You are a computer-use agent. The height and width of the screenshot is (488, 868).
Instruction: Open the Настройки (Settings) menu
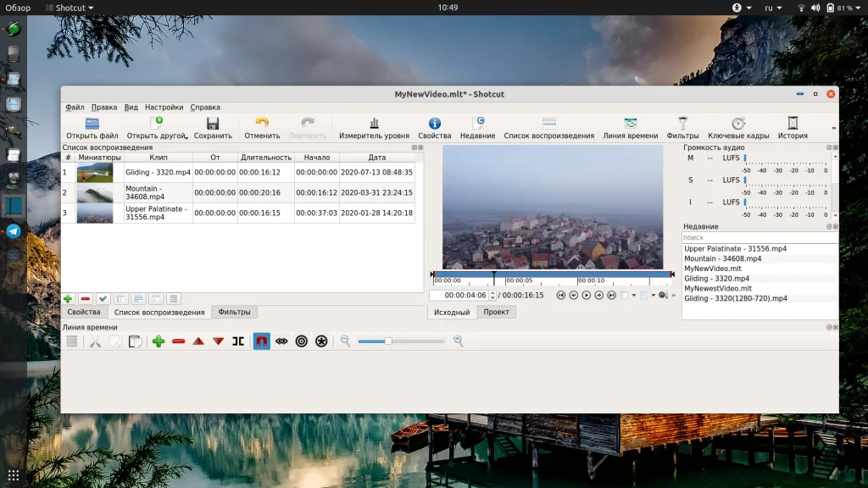[164, 108]
